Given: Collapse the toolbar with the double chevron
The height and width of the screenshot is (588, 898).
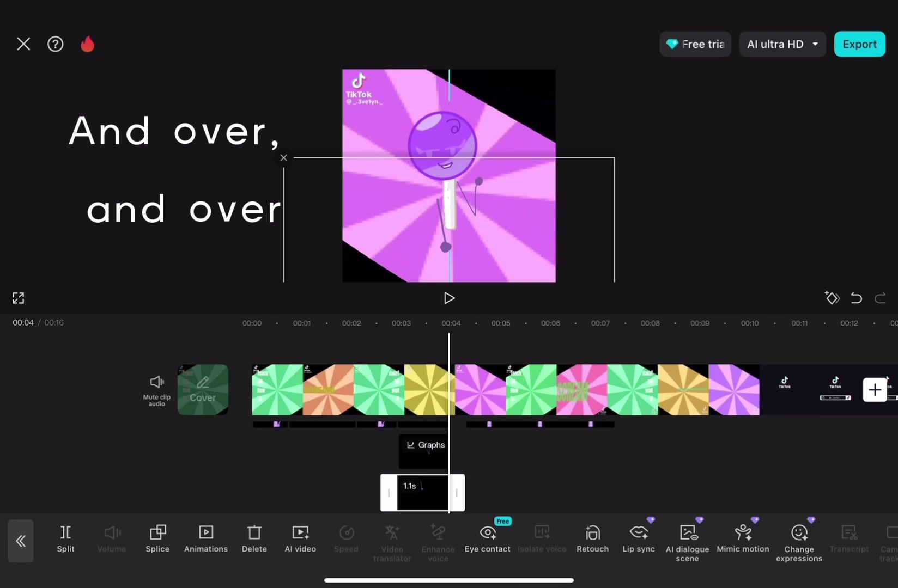Looking at the screenshot, I should [x=21, y=541].
